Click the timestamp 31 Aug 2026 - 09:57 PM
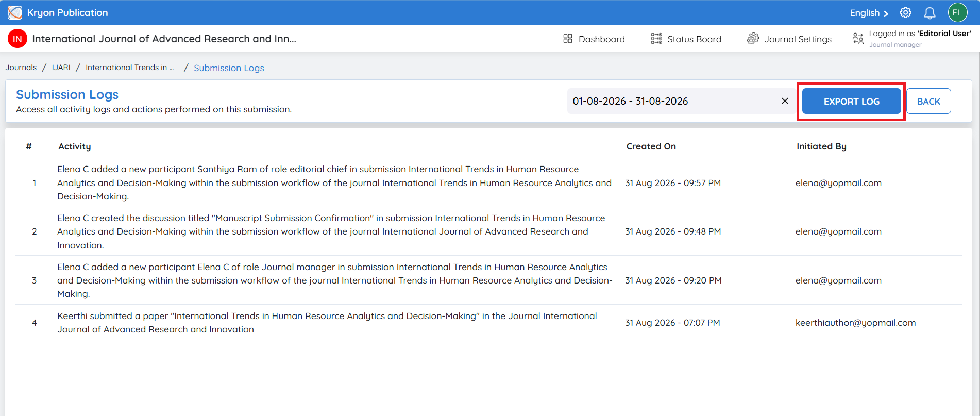 coord(673,183)
